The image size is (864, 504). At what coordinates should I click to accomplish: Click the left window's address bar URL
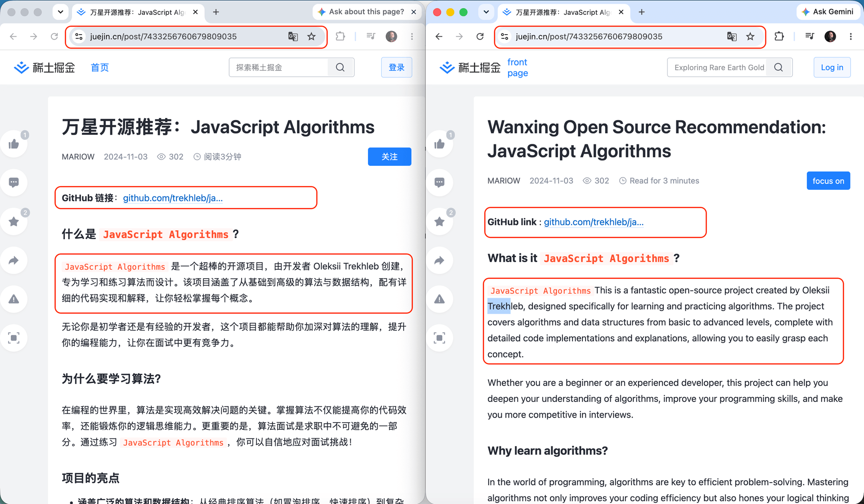tap(163, 36)
